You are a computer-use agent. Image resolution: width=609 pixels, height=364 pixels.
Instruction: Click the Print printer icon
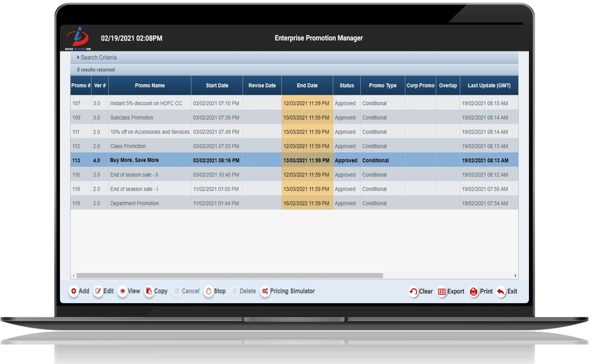pos(474,292)
